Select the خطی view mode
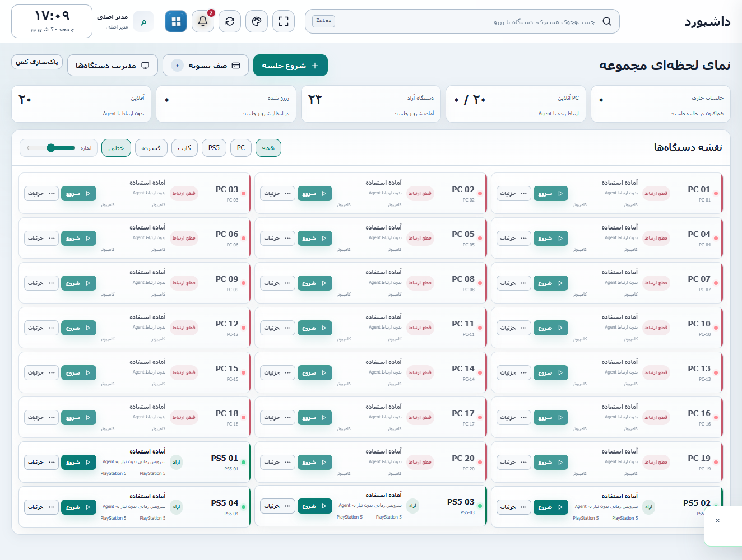Screen dimensions: 742x560 (117, 148)
